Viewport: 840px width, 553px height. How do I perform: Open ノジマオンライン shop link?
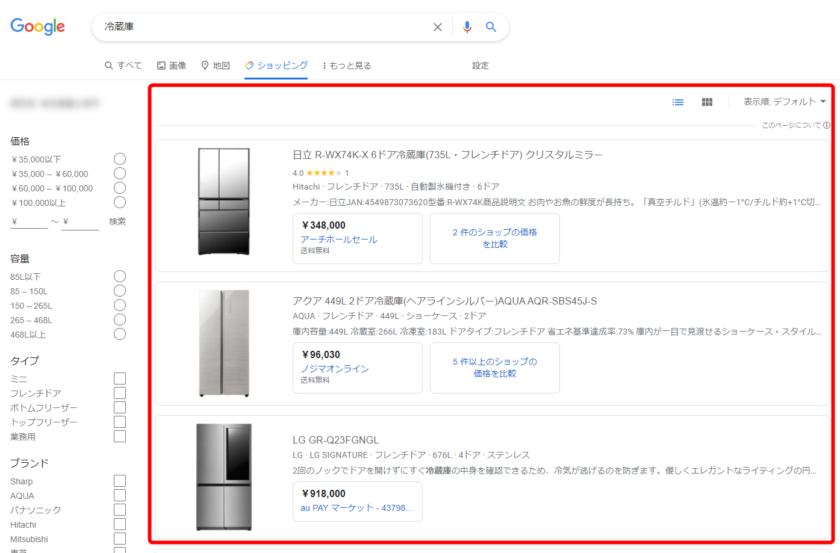point(334,369)
